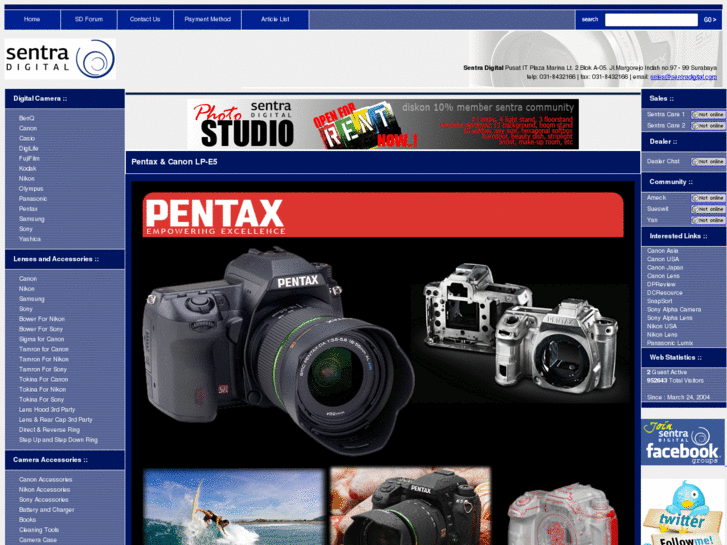The width and height of the screenshot is (727, 545).
Task: Click the silver Pentax chassis image
Action: pyautogui.click(x=520, y=327)
